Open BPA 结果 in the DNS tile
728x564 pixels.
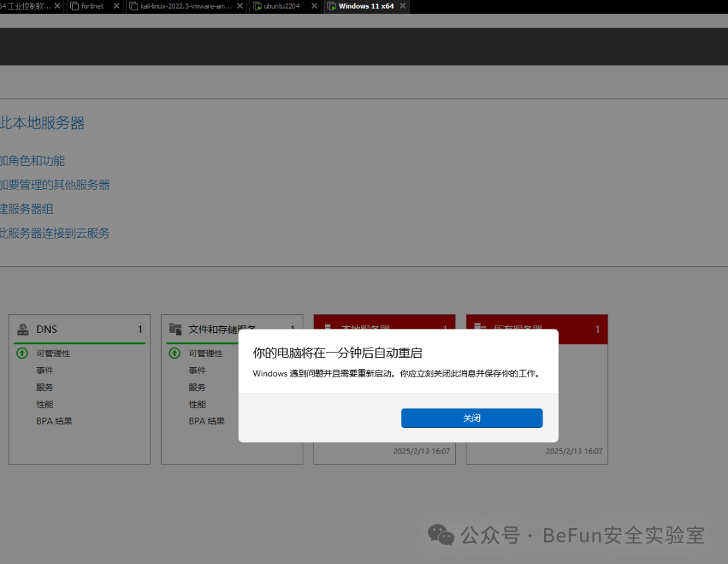pyautogui.click(x=55, y=421)
